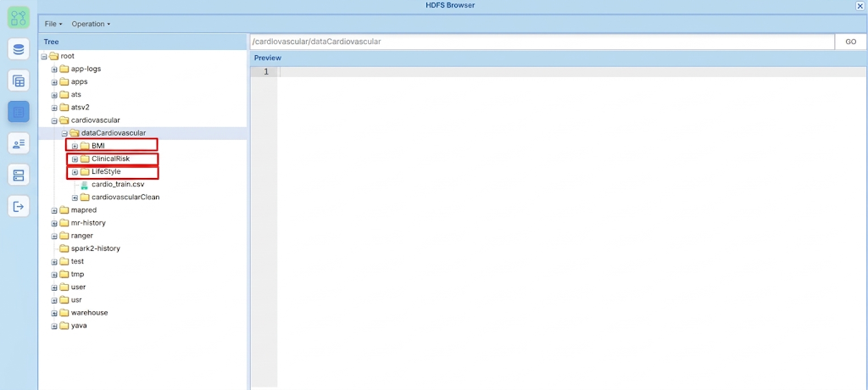The height and width of the screenshot is (390, 868).
Task: Expand the user folder node
Action: click(x=54, y=287)
